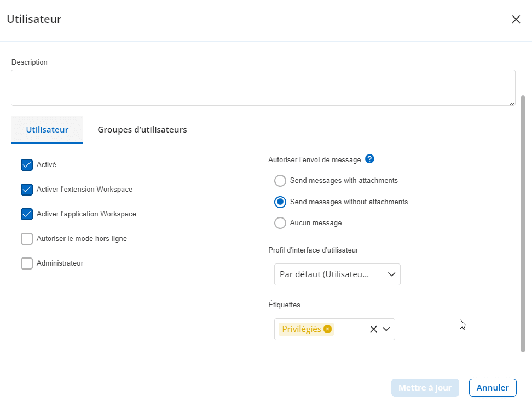
Task: Switch to the Groupes d'utilisateurs tab
Action: click(142, 130)
